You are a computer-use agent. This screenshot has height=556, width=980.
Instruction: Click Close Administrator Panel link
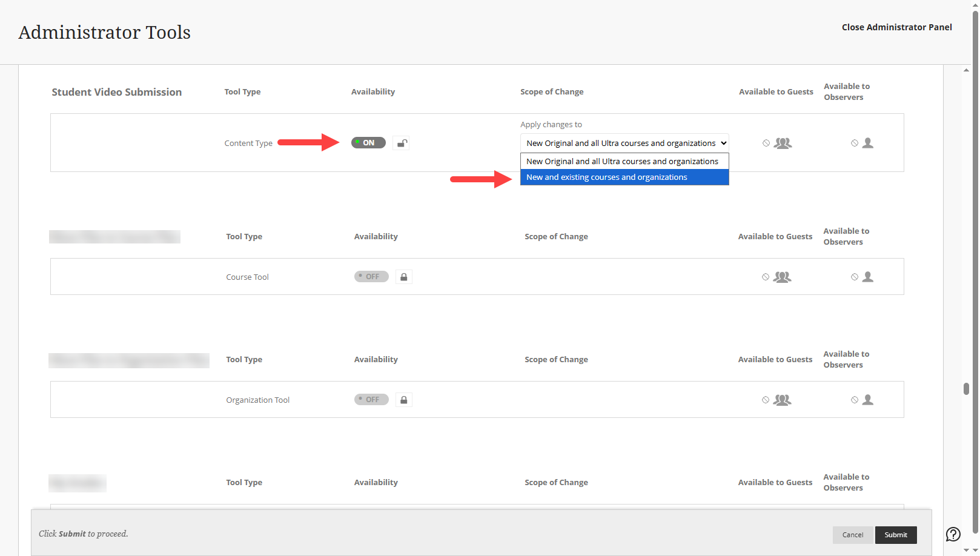[x=896, y=27]
